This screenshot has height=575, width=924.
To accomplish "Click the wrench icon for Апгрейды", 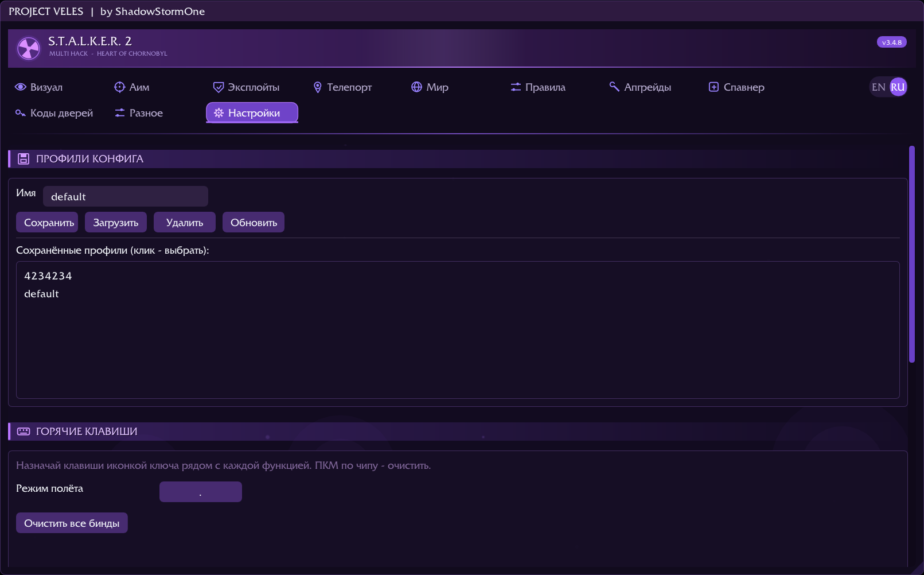I will tap(614, 87).
